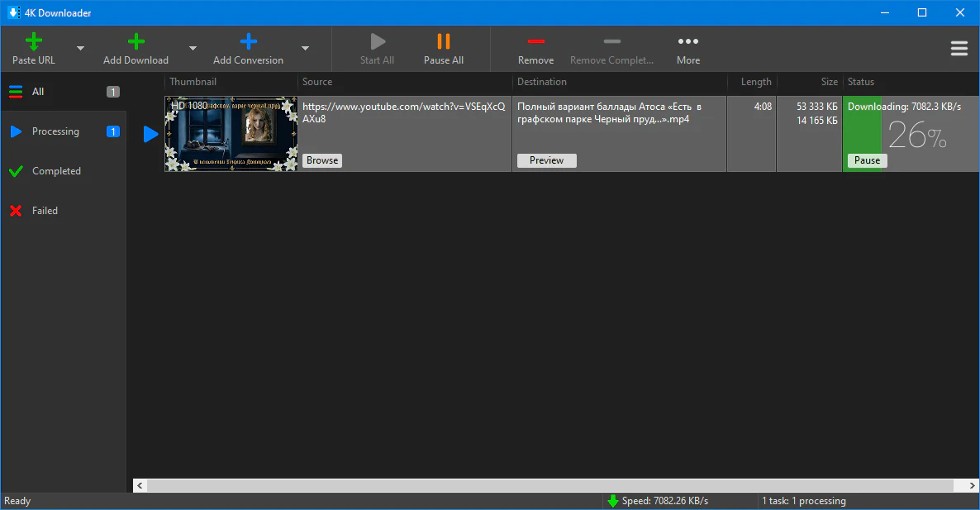
Task: Expand the Paste URL dropdown arrow
Action: coord(80,49)
